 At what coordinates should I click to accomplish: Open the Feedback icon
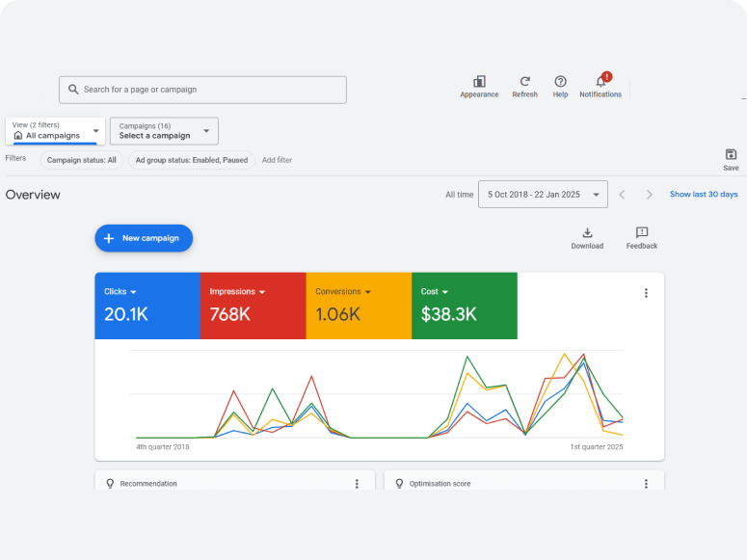tap(642, 233)
